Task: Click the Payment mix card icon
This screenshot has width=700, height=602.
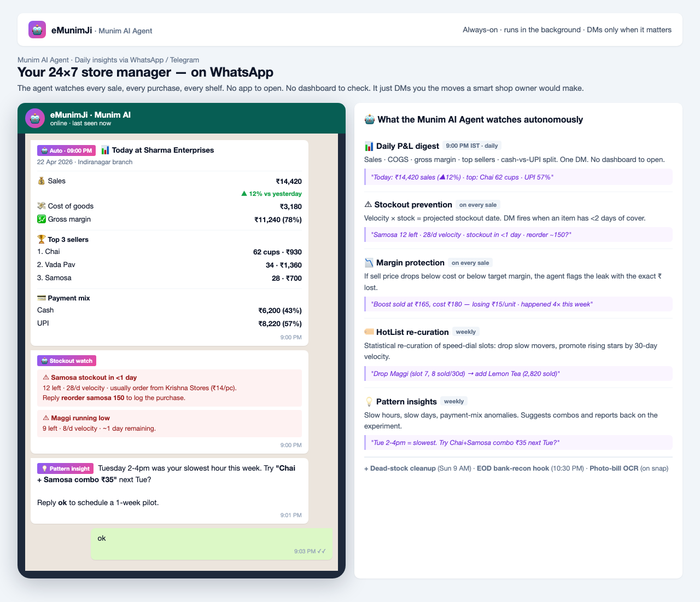Action: click(x=41, y=298)
